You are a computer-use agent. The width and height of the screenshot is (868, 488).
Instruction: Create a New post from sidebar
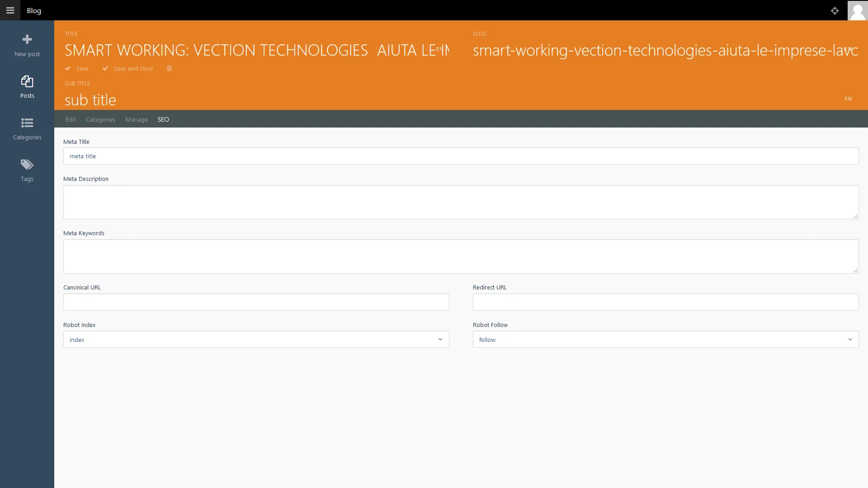coord(27,45)
